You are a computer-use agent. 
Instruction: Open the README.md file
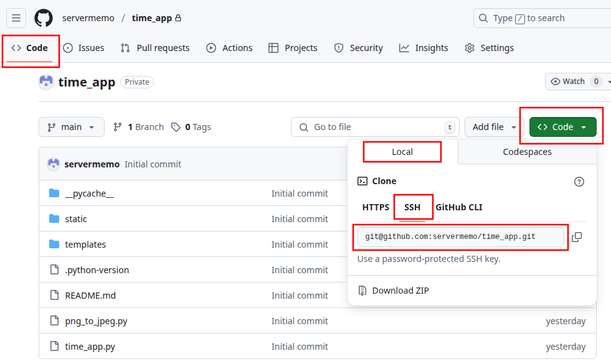point(90,296)
